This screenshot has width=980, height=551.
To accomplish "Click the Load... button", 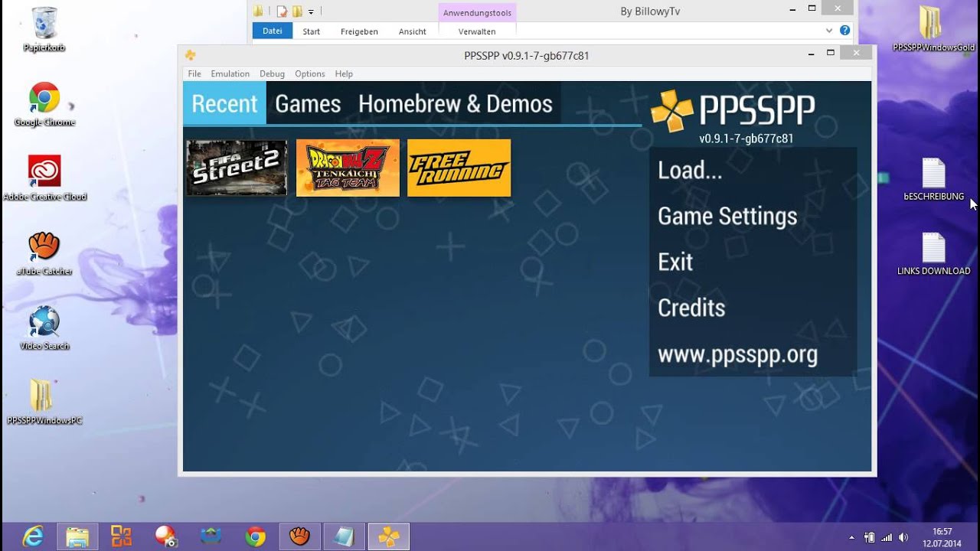I will (x=753, y=170).
